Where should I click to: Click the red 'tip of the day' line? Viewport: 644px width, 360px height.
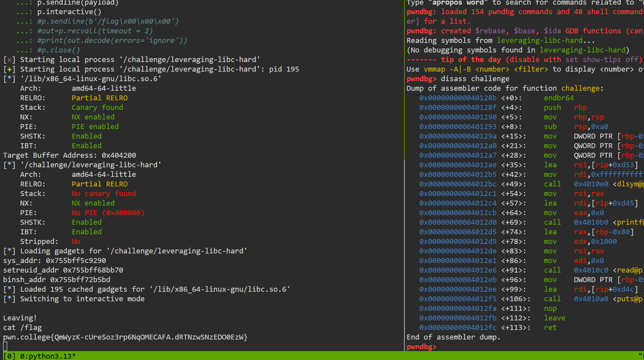tap(524, 60)
